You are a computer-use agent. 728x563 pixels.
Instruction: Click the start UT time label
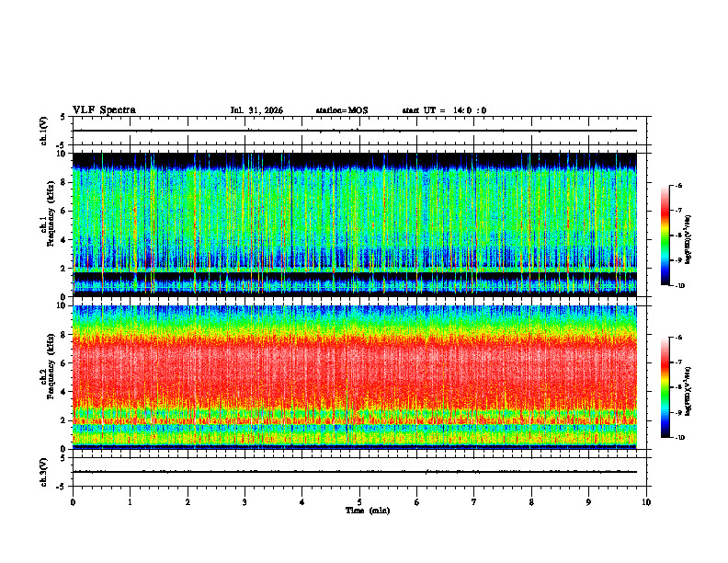click(444, 110)
